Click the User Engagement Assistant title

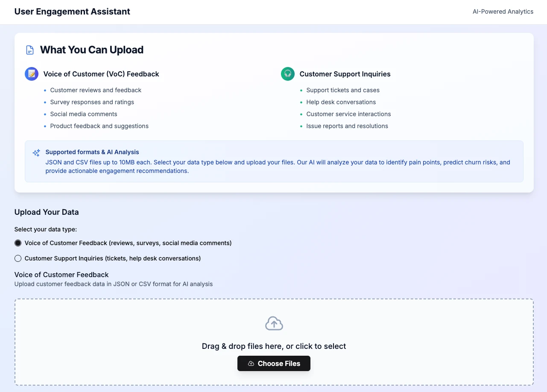72,12
